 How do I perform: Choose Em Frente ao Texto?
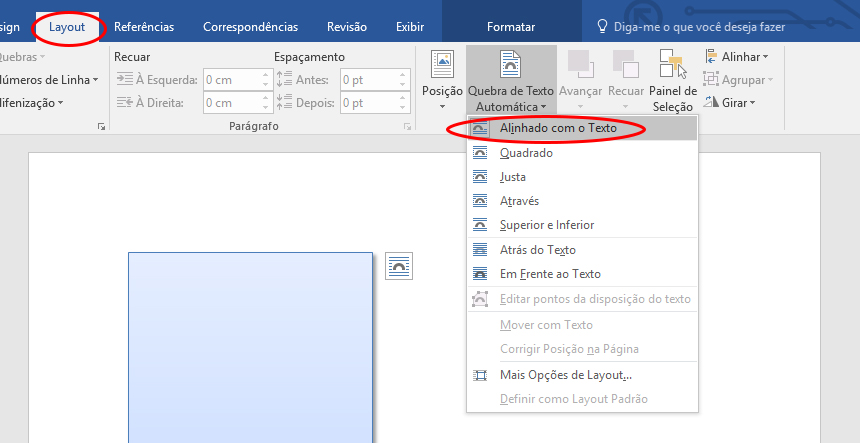point(582,274)
